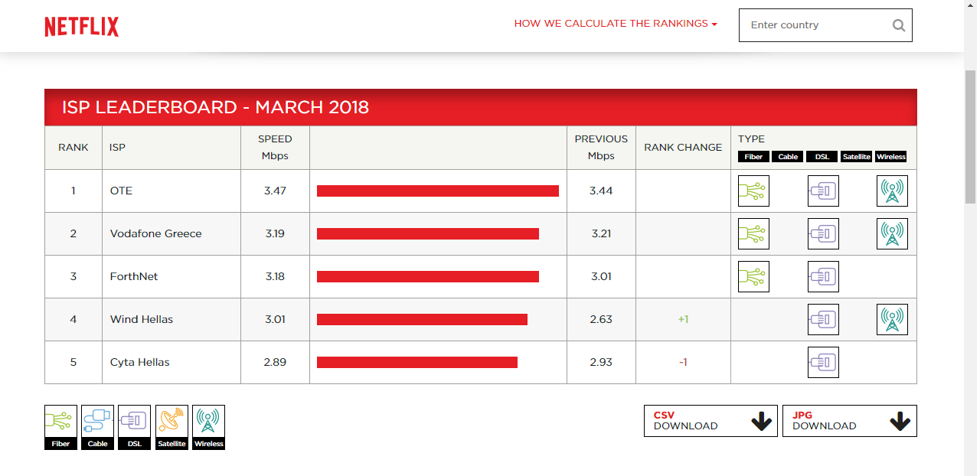Click DSL icon in Cyta Hellas row
Viewport: 980px width, 476px height.
pos(823,362)
